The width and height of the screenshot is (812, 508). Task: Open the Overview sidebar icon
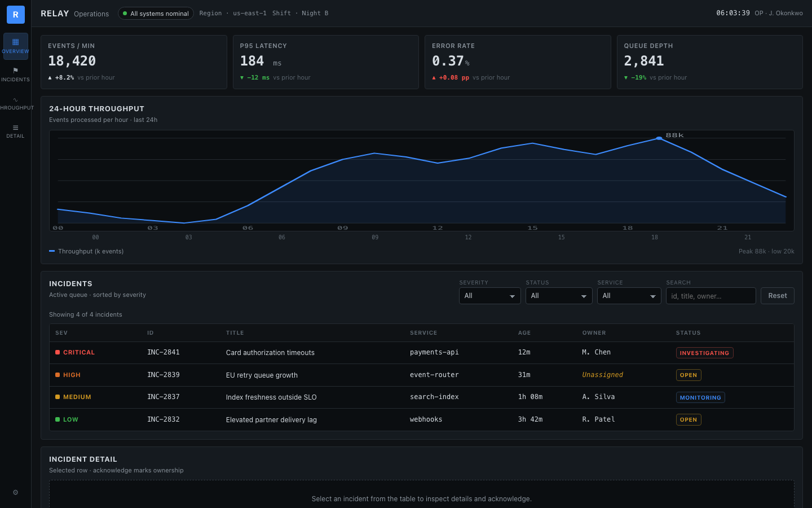15,46
